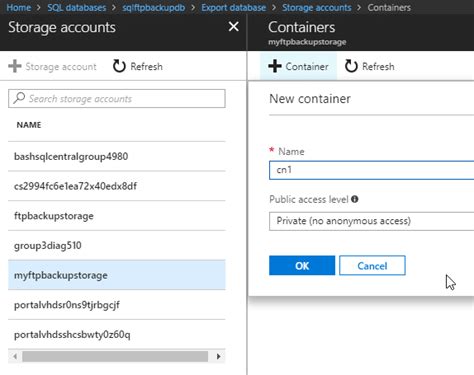
Task: Click the Public access level info icon
Action: [x=355, y=199]
